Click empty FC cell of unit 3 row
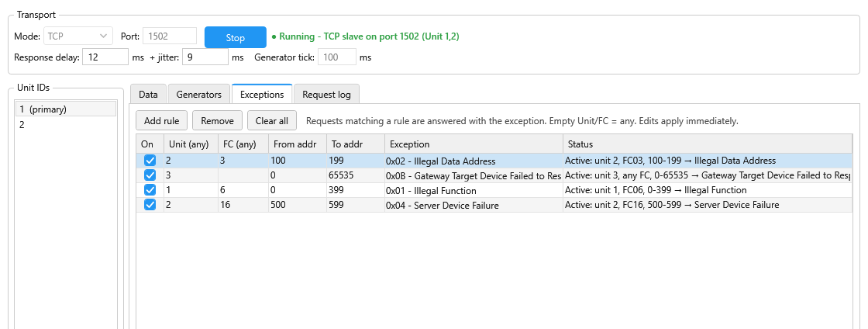Screen dimensions: 868x329 243,175
